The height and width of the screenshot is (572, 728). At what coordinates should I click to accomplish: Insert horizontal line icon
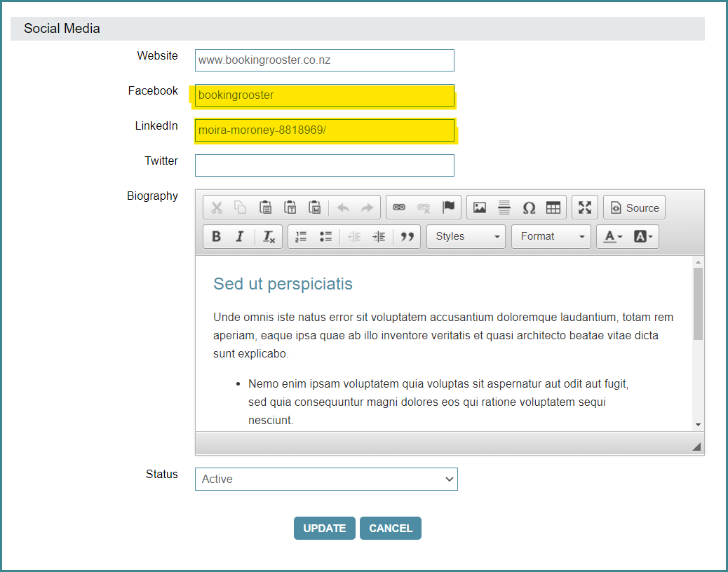[x=504, y=207]
